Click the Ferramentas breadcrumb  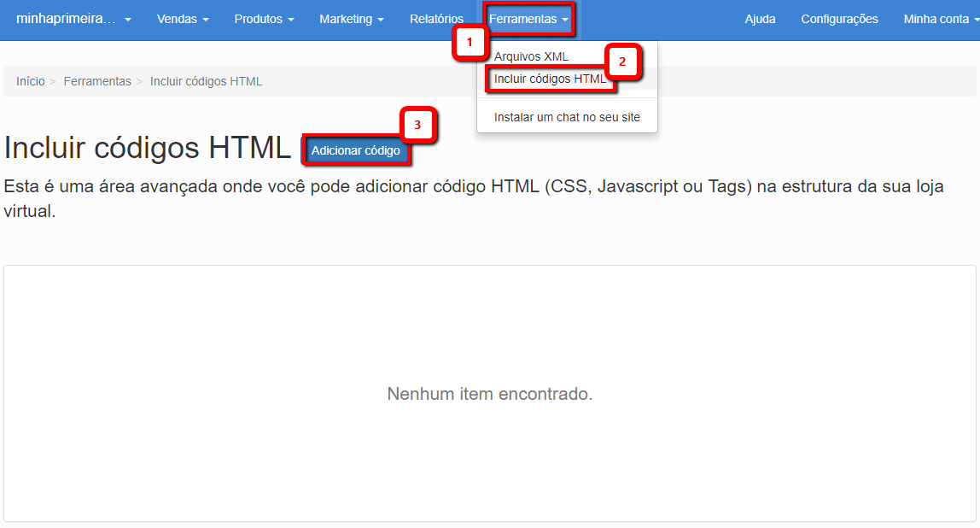97,81
